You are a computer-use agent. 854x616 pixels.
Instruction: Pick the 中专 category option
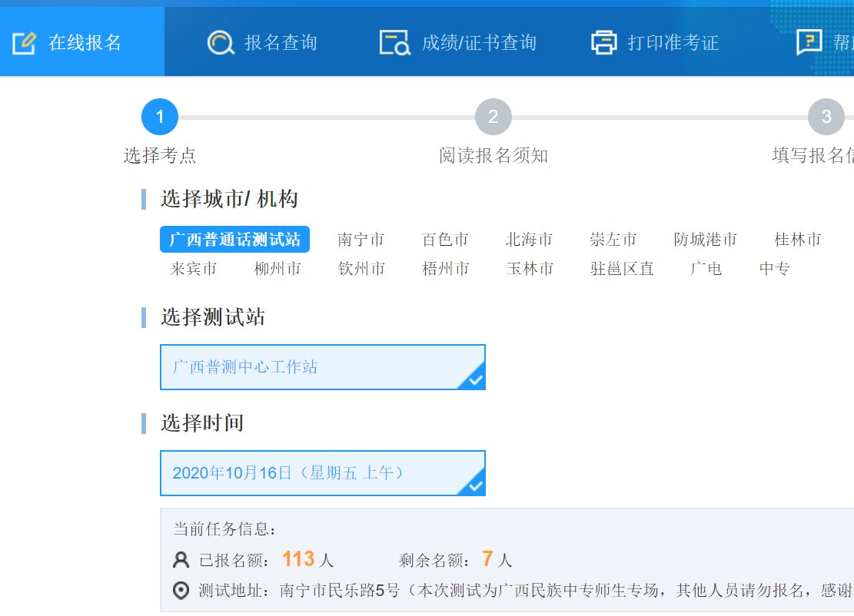[x=774, y=269]
